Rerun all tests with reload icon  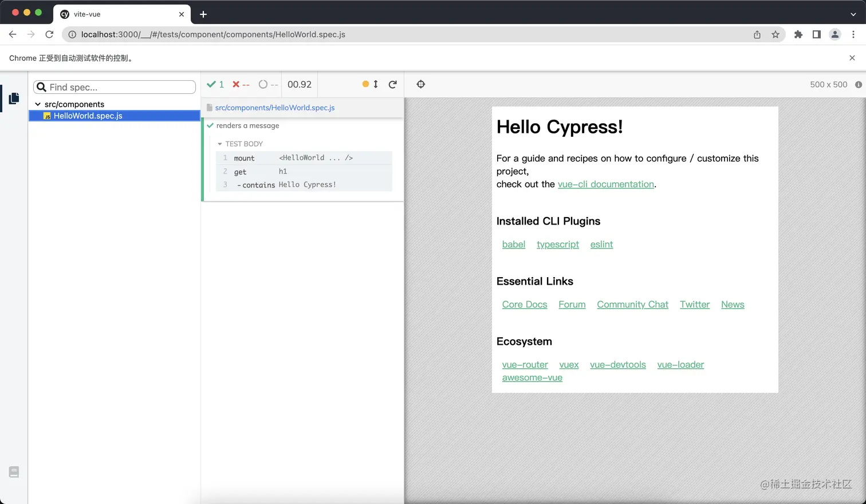pyautogui.click(x=393, y=84)
